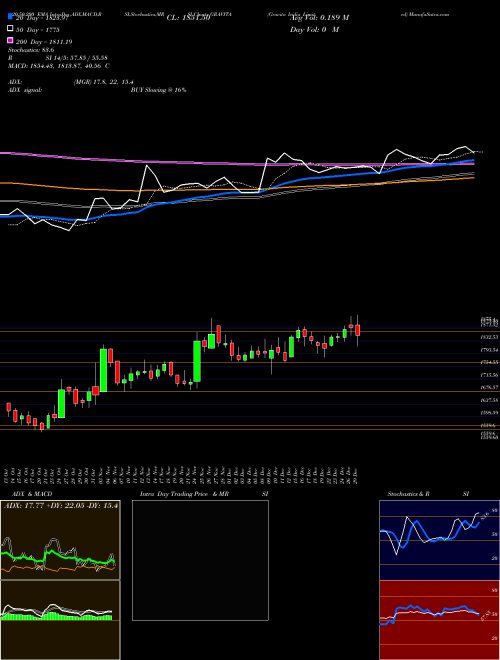Click the 'Intra Day Trading Price & MR' title
500x660 pixels.
pyautogui.click(x=184, y=494)
